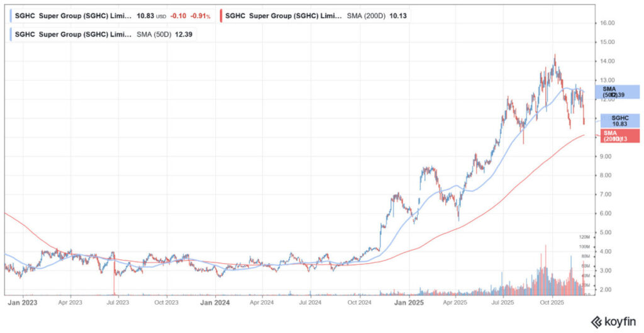Click the Jan 2024 date label
This screenshot has width=644, height=333.
(216, 302)
